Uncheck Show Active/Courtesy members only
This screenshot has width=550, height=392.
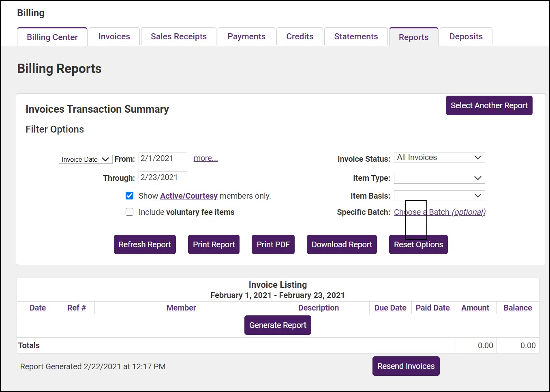129,195
